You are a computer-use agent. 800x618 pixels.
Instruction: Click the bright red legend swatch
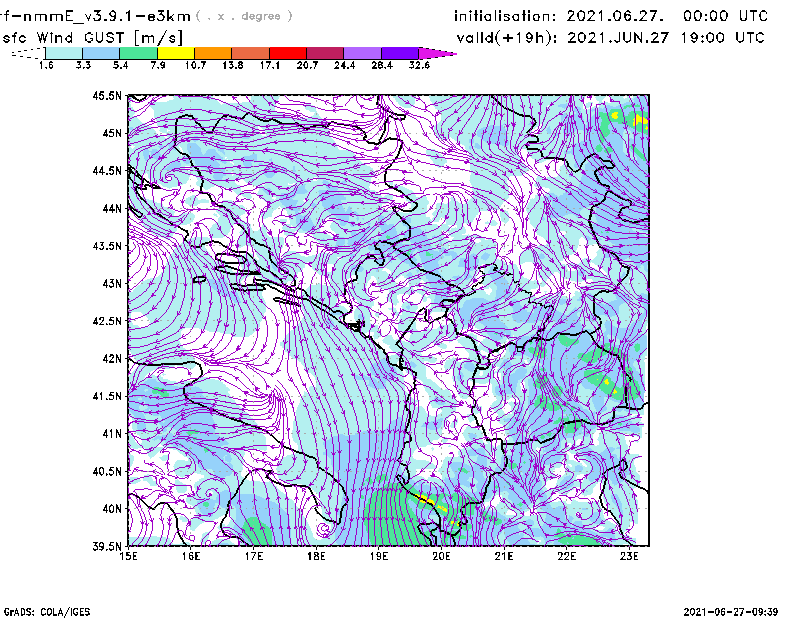click(x=288, y=53)
